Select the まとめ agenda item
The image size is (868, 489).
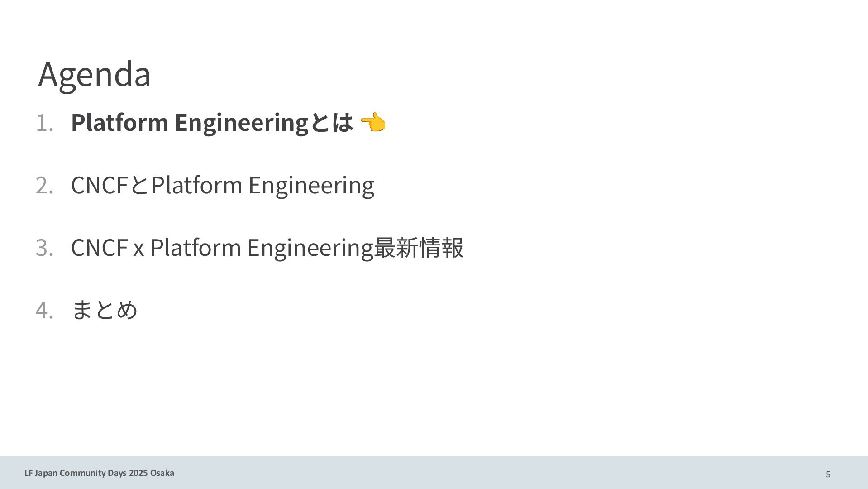(105, 310)
